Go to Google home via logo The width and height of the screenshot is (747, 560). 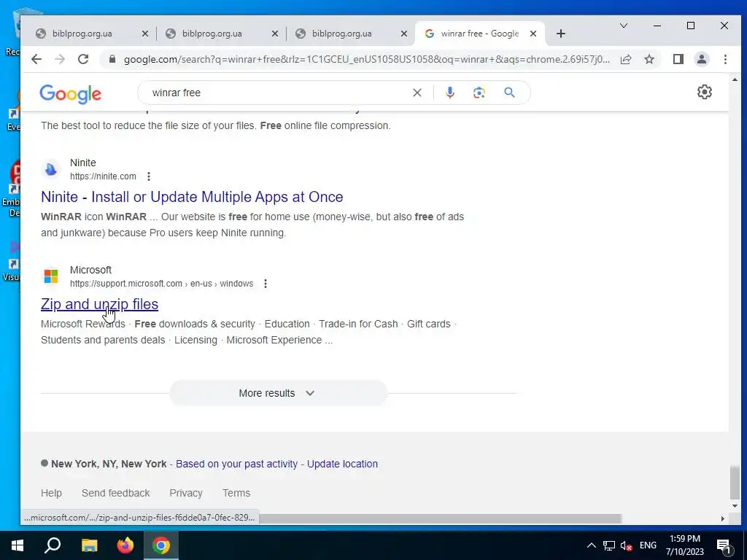[x=71, y=94]
